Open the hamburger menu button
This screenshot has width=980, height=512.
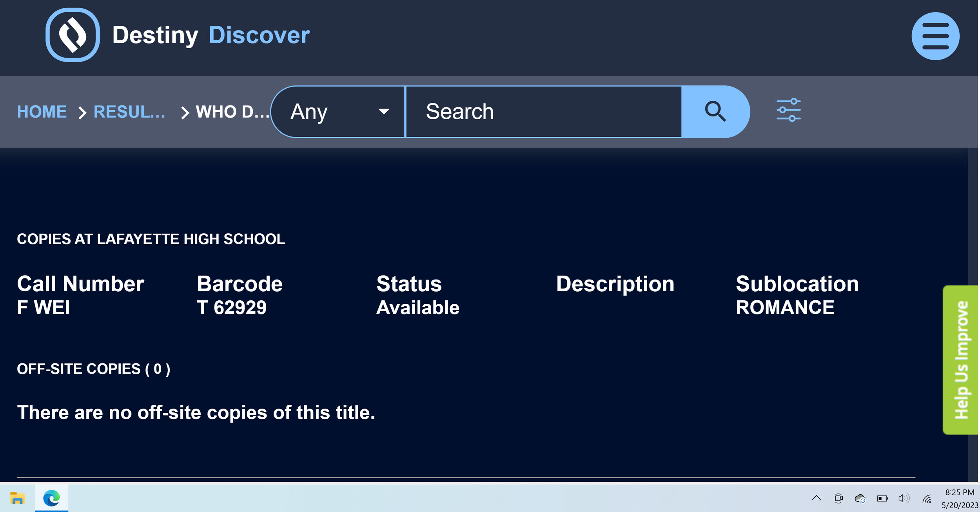935,36
